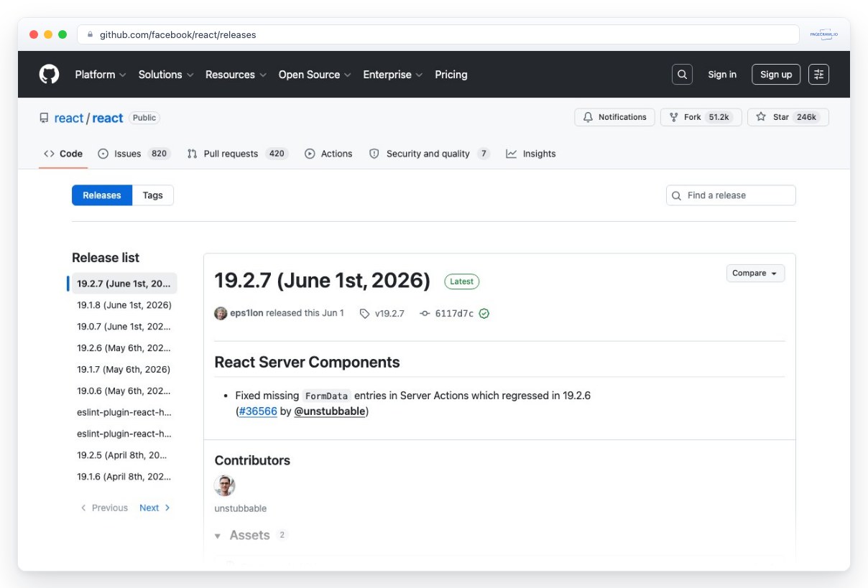Open the 19.2.7 release title
Screen dimensions: 868x588
click(323, 281)
